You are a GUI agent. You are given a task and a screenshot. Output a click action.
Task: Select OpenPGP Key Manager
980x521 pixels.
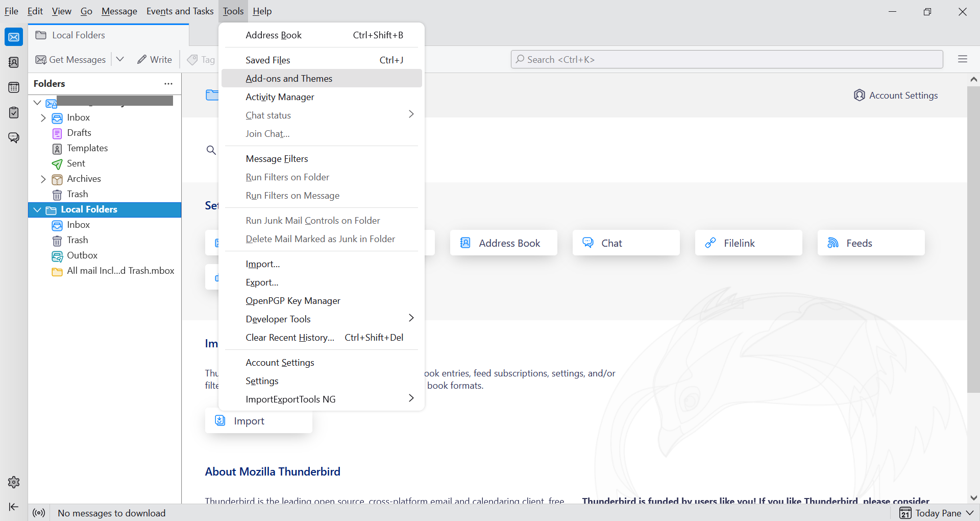click(322, 301)
